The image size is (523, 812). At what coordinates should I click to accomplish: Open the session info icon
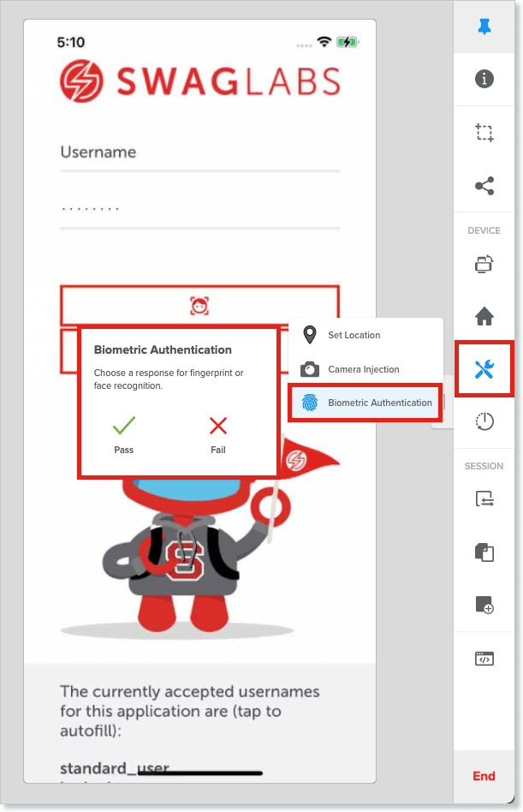[484, 80]
